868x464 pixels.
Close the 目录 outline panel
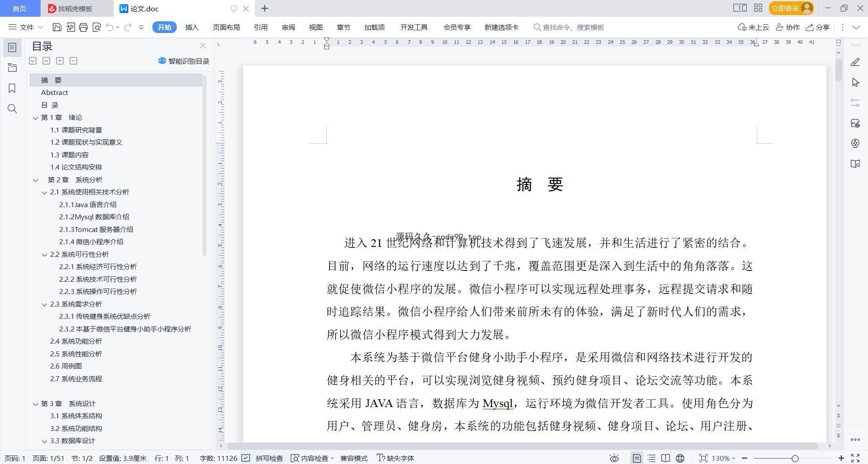pyautogui.click(x=203, y=46)
